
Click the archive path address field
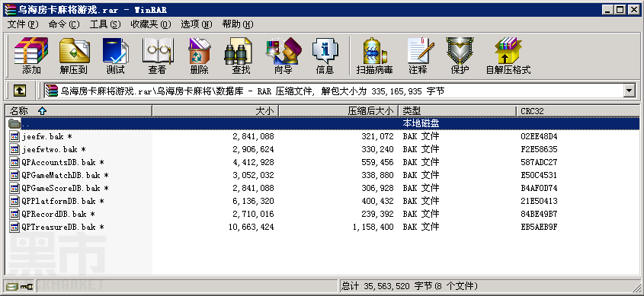point(334,91)
